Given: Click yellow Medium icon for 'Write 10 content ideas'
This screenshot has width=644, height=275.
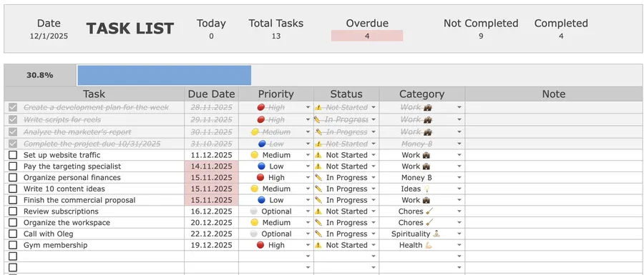Looking at the screenshot, I should (x=255, y=189).
